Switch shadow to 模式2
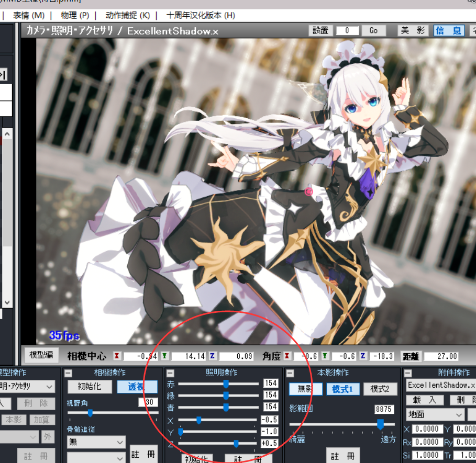The height and width of the screenshot is (463, 476). [380, 389]
